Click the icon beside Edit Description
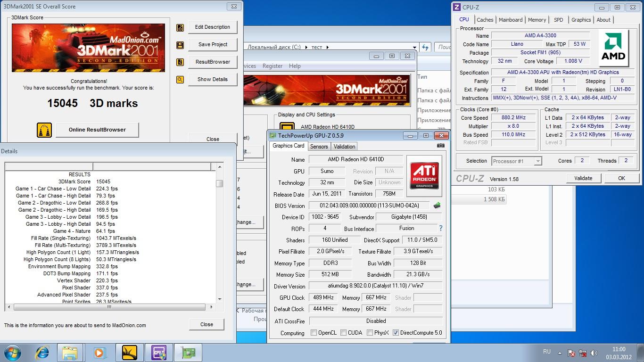Viewport: 644px width, 362px height. (x=180, y=28)
